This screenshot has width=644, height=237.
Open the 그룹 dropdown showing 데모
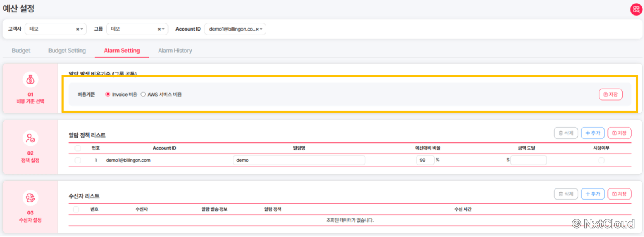point(137,29)
